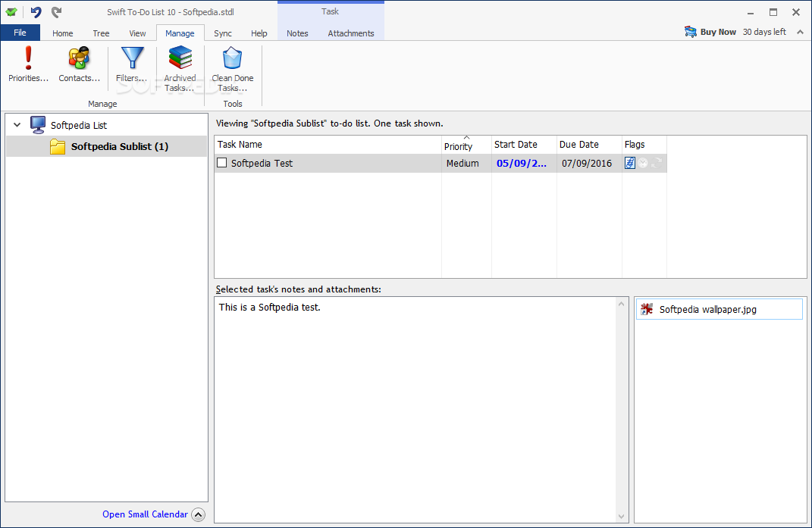The width and height of the screenshot is (812, 528).
Task: Click the notes scrollbar down arrow
Action: (x=622, y=517)
